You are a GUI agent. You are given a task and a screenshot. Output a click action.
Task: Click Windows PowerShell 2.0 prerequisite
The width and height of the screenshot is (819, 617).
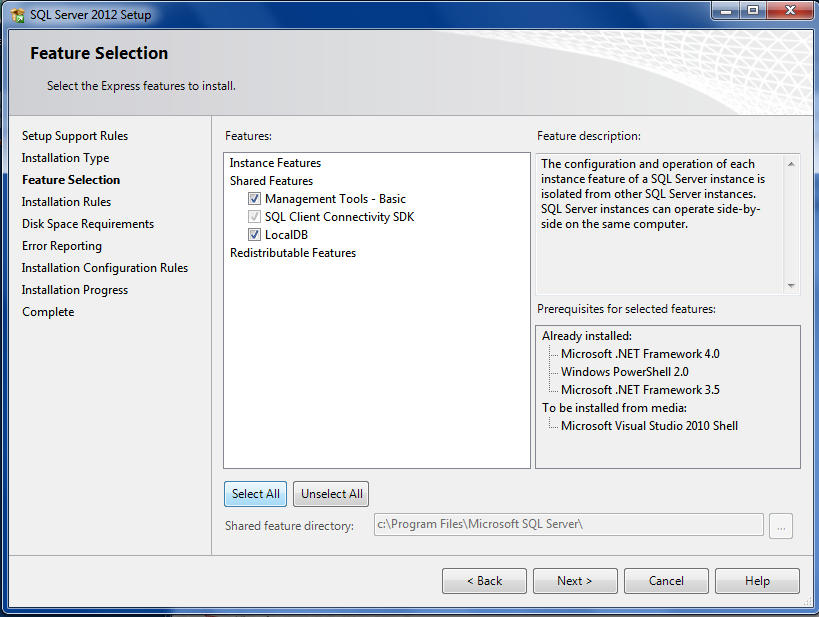click(x=625, y=372)
